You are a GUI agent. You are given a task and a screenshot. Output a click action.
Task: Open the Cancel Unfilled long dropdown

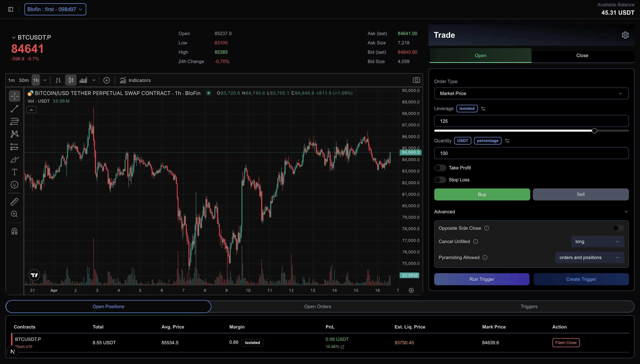point(597,241)
